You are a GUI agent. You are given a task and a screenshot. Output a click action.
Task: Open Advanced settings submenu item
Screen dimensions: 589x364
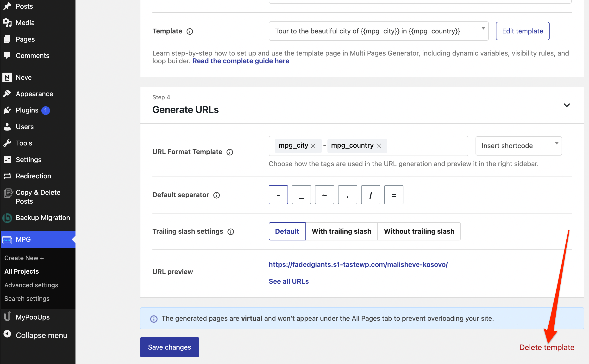coord(31,285)
